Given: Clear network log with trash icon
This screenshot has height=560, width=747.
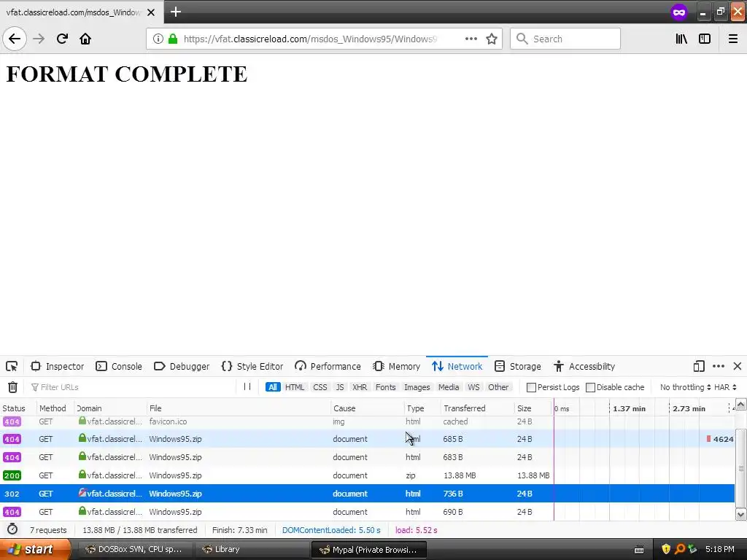Looking at the screenshot, I should (13, 387).
